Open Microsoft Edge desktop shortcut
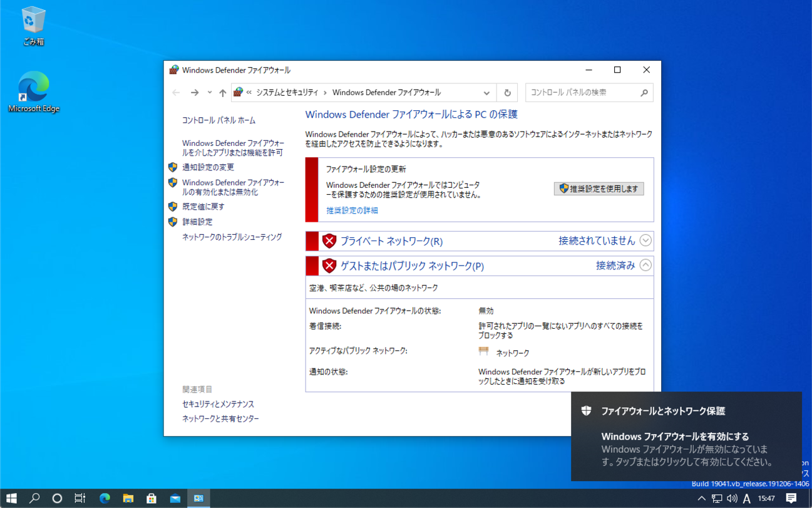The width and height of the screenshot is (812, 508). [x=33, y=92]
